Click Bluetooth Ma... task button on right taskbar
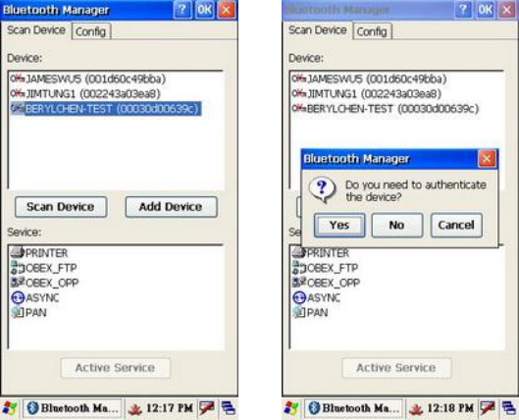Image resolution: width=519 pixels, height=420 pixels. pos(353,408)
